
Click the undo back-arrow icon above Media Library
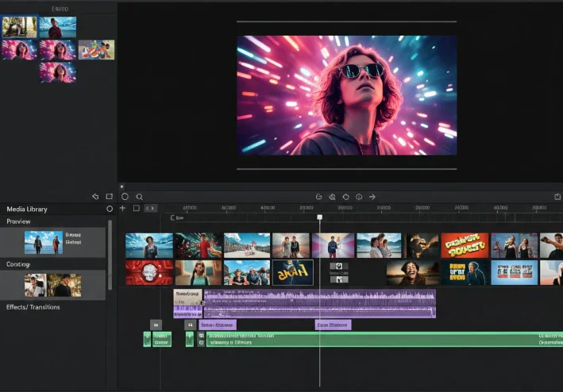95,197
